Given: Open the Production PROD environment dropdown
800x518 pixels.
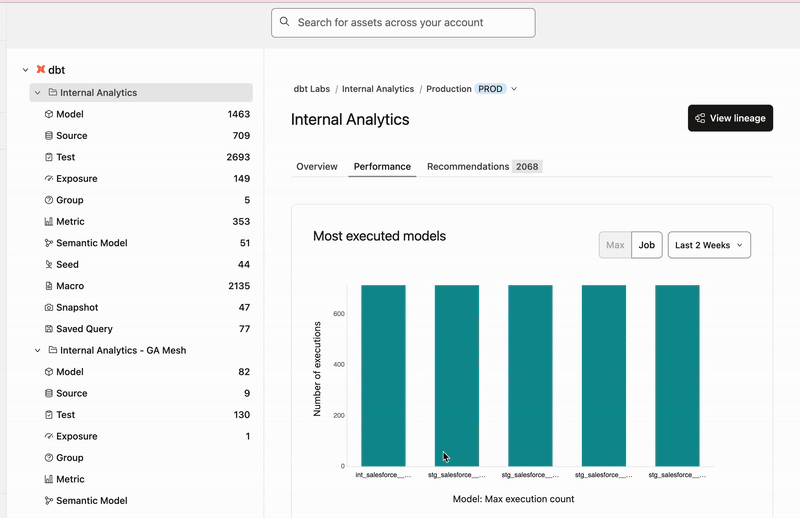Looking at the screenshot, I should tap(514, 89).
